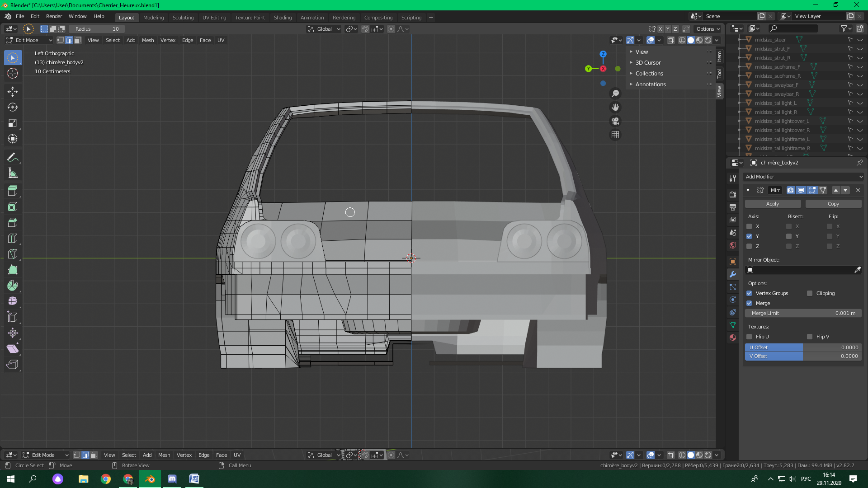Image resolution: width=868 pixels, height=488 pixels.
Task: Open the Modifier properties wrench tab
Action: [x=733, y=274]
